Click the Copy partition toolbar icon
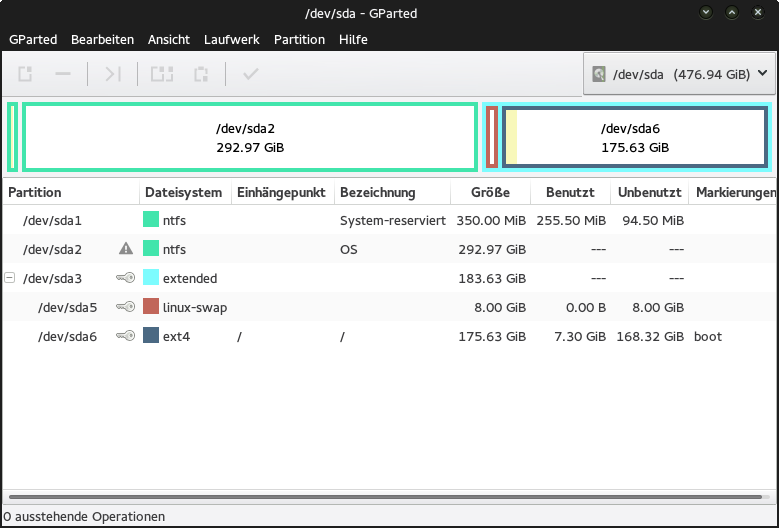 tap(162, 74)
